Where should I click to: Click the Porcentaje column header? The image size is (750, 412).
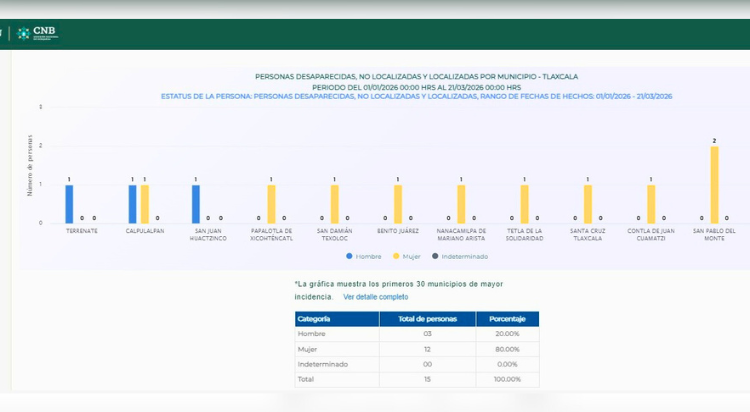506,319
